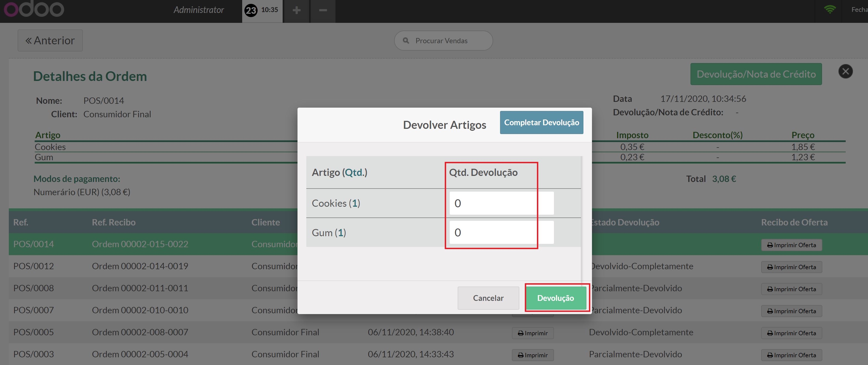
Task: Click the Odoo logo
Action: point(34,9)
